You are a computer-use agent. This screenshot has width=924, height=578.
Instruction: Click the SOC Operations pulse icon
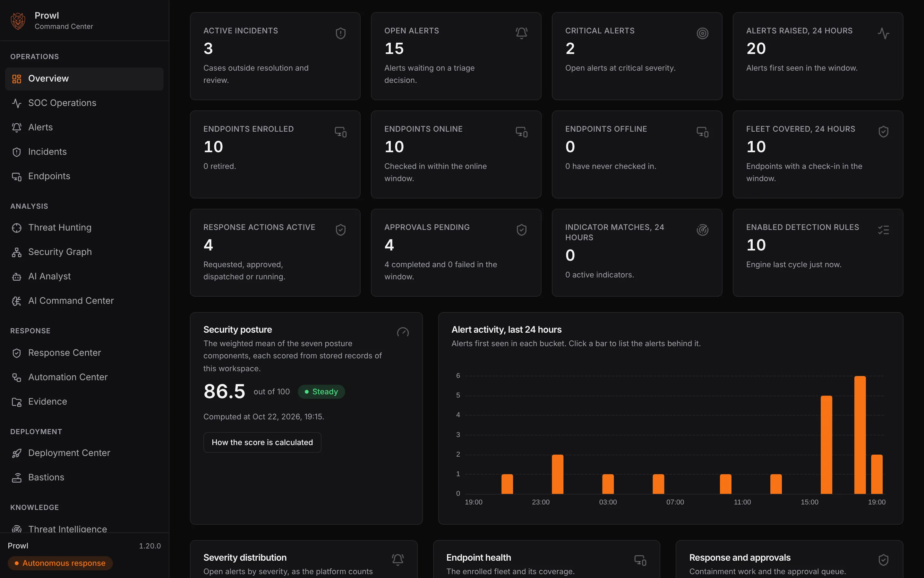(x=16, y=103)
